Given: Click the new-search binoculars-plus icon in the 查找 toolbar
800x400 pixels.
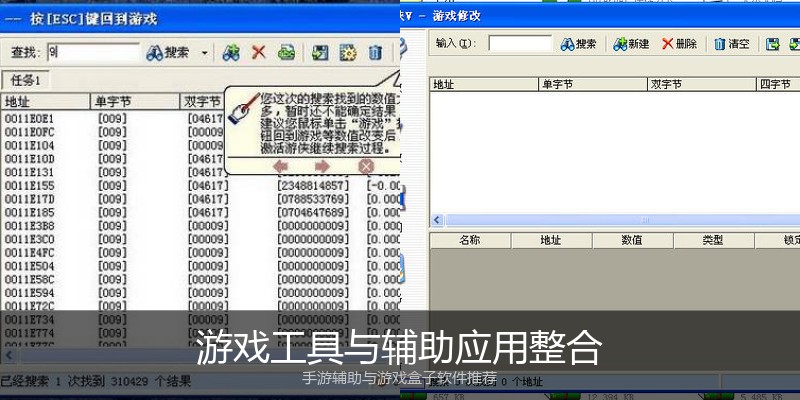Looking at the screenshot, I should [231, 53].
